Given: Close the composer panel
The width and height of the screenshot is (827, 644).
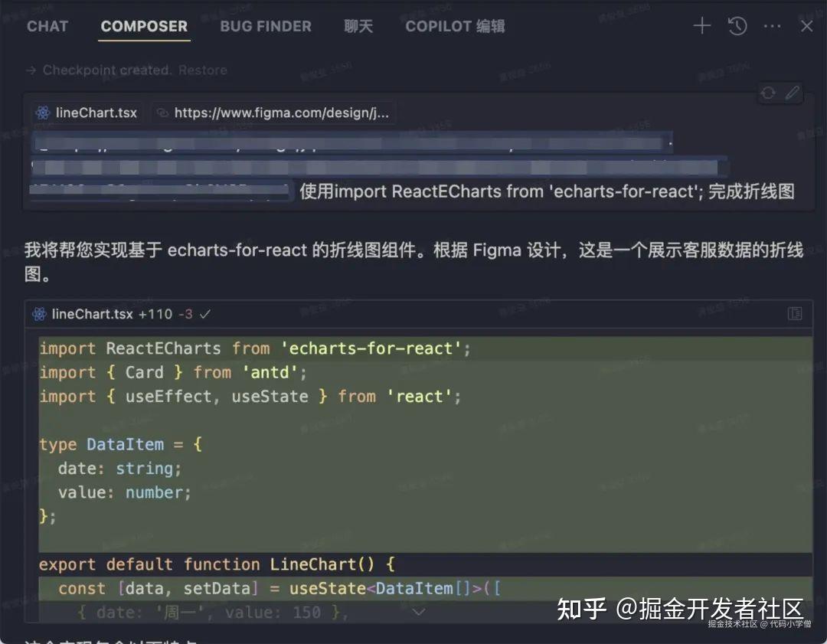Looking at the screenshot, I should [806, 26].
